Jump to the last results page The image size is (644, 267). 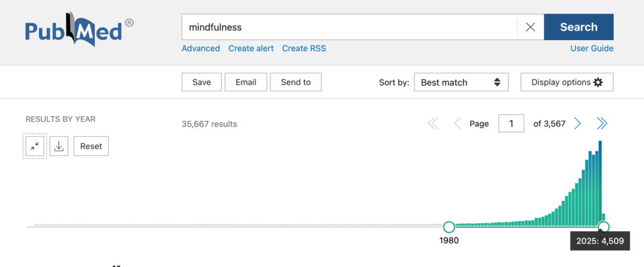(602, 124)
